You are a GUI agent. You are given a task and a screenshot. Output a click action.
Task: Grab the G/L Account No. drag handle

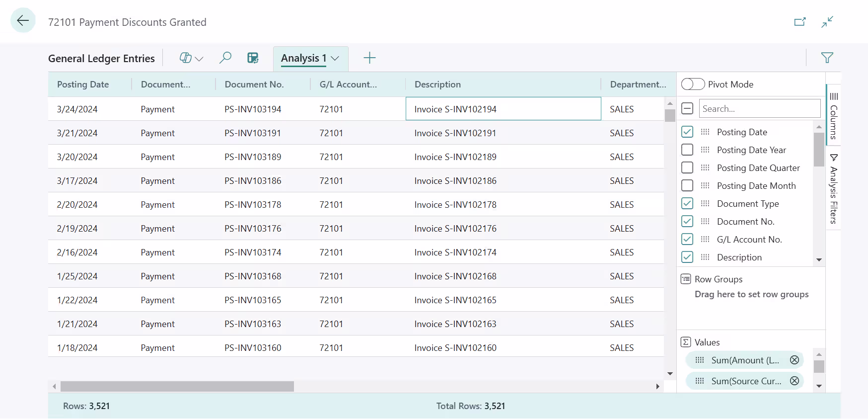point(705,240)
